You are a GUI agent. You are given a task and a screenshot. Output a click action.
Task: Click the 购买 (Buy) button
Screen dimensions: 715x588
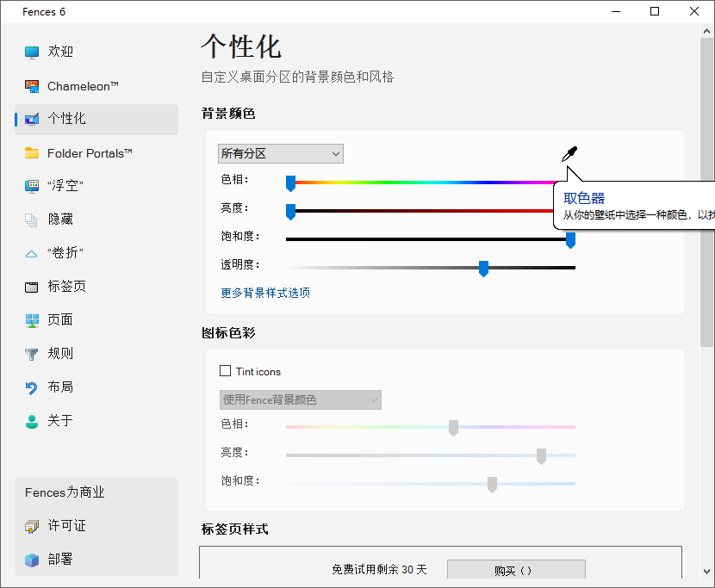pos(515,570)
